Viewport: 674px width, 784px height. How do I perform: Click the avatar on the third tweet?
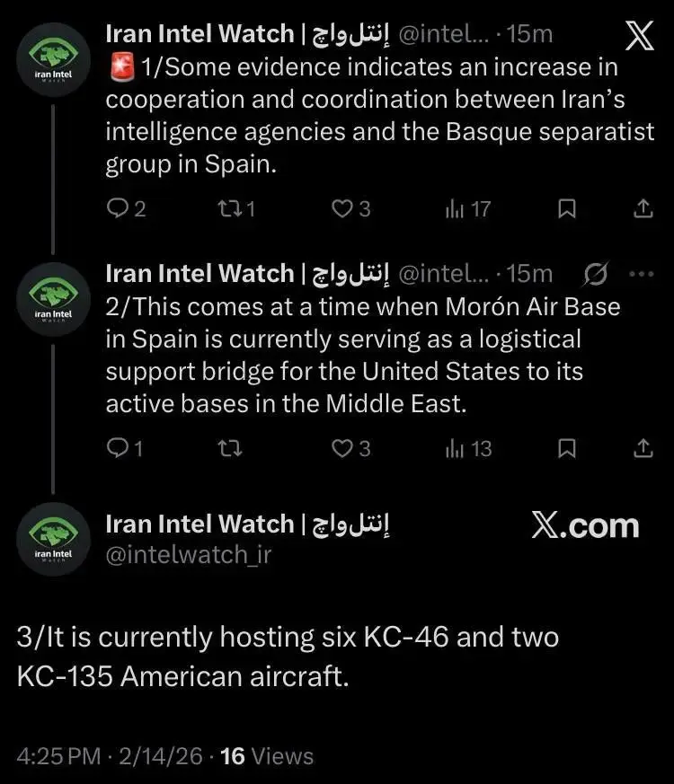[53, 538]
